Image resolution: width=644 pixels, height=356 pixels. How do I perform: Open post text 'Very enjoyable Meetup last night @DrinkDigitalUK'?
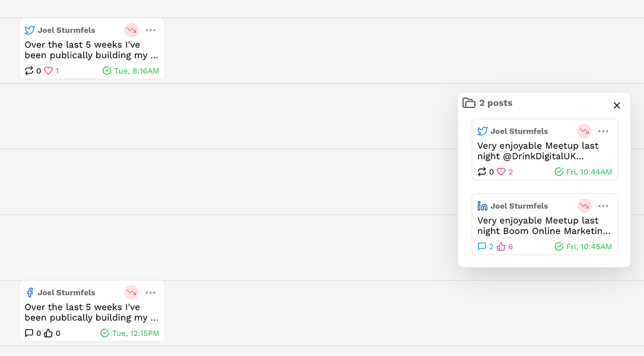point(538,151)
